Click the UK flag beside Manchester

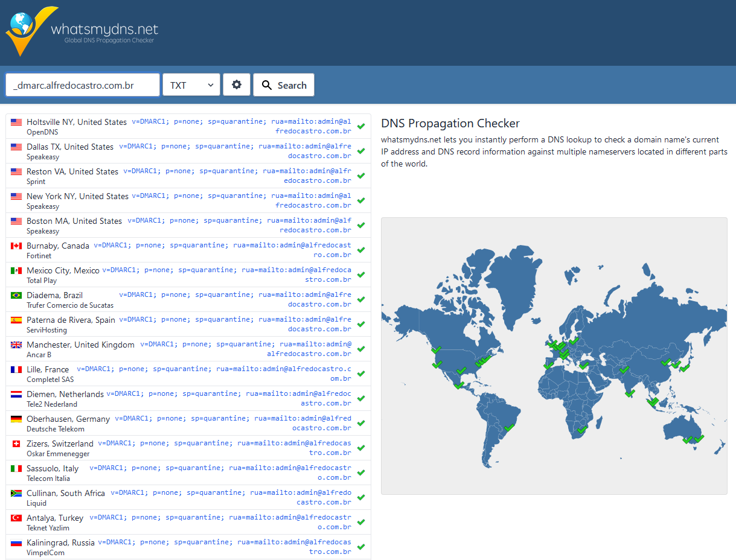pos(16,345)
